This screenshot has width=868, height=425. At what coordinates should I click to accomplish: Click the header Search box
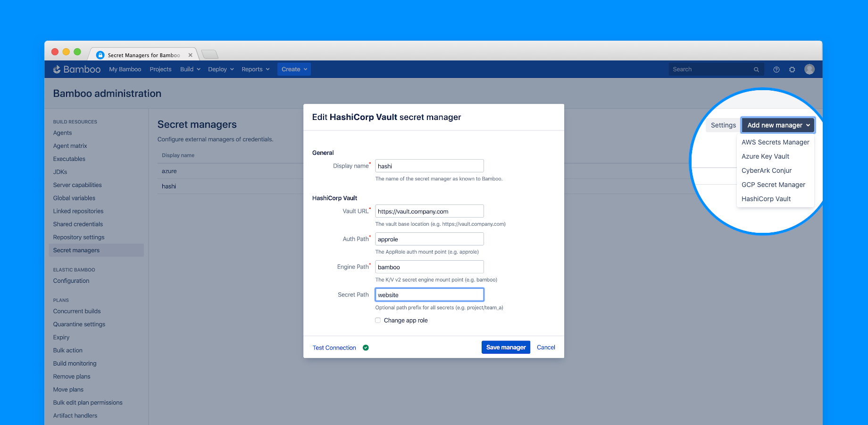[x=716, y=69]
